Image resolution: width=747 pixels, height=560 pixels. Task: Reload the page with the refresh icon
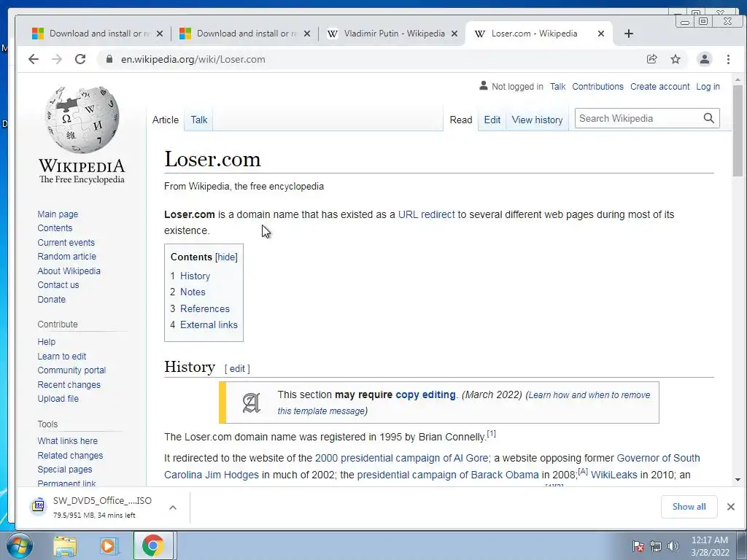tap(80, 59)
